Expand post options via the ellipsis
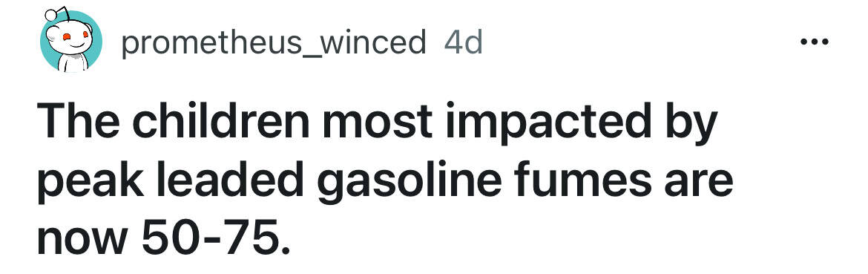868x274 pixels. pyautogui.click(x=815, y=42)
